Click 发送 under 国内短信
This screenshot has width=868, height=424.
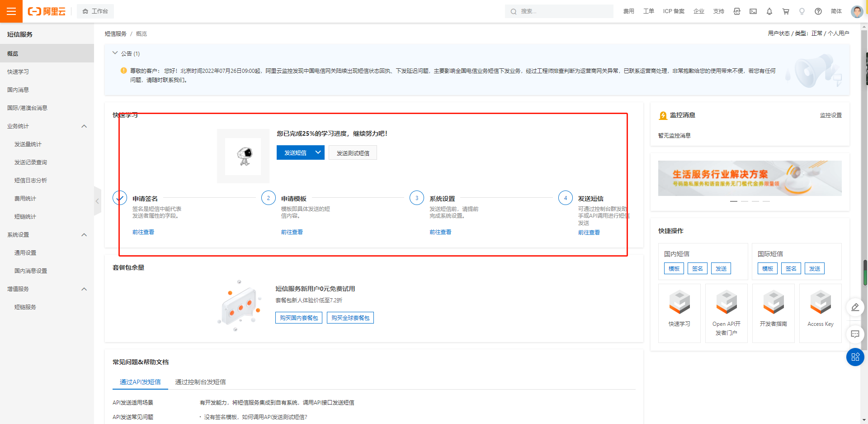(721, 268)
